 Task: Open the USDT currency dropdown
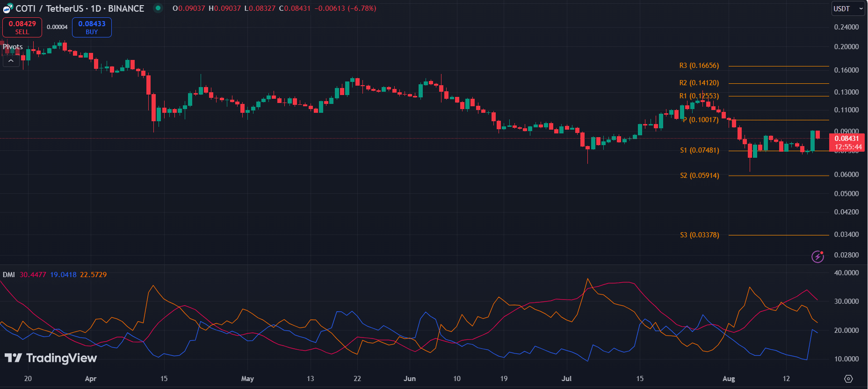click(848, 8)
